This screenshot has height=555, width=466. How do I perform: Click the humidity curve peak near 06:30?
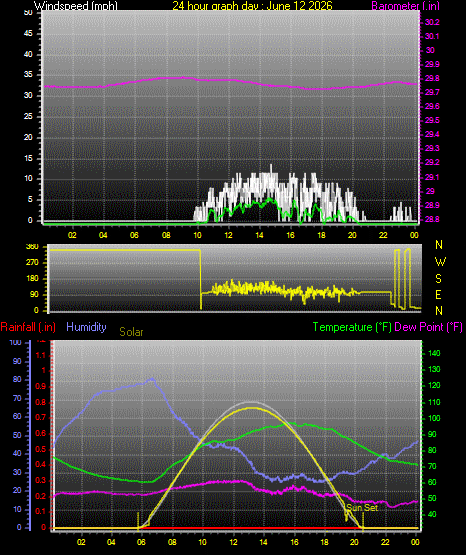click(x=153, y=379)
